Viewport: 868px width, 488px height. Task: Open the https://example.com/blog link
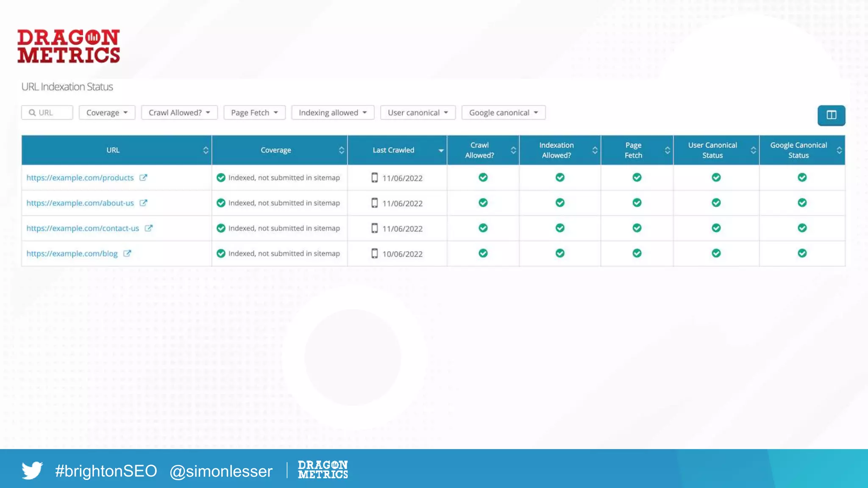[x=72, y=253]
